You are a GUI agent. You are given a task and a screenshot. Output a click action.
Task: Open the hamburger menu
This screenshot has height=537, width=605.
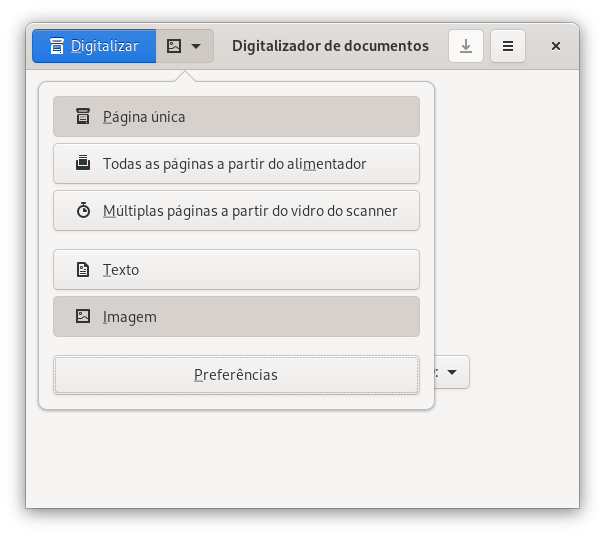[x=508, y=46]
